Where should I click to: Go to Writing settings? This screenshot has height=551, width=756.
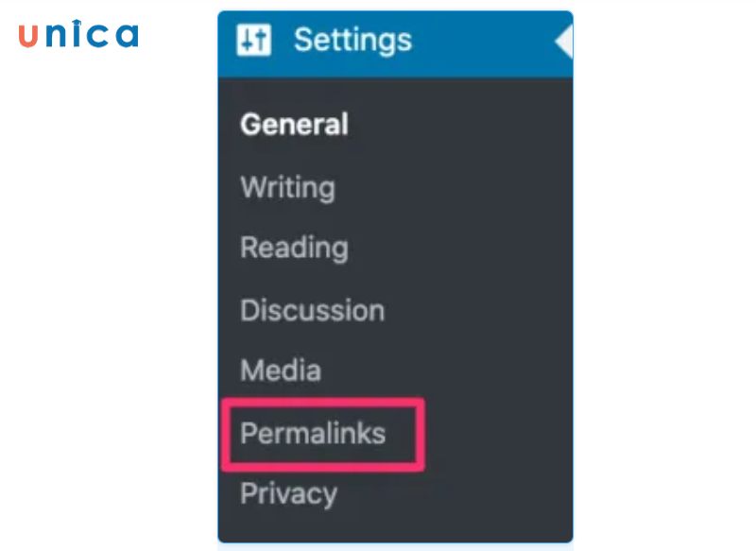[287, 187]
